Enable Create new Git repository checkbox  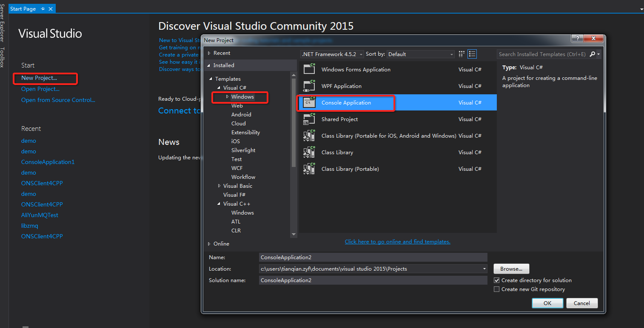tap(496, 289)
